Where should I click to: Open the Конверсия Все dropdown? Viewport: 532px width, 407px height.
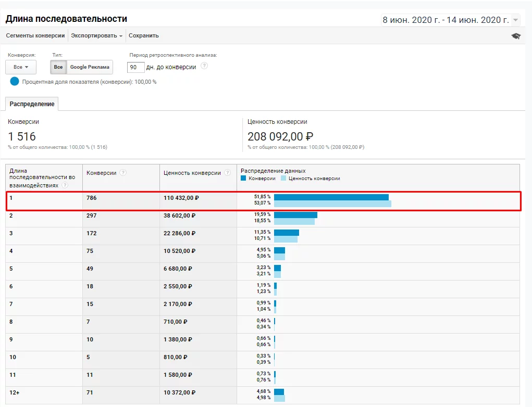pyautogui.click(x=21, y=67)
